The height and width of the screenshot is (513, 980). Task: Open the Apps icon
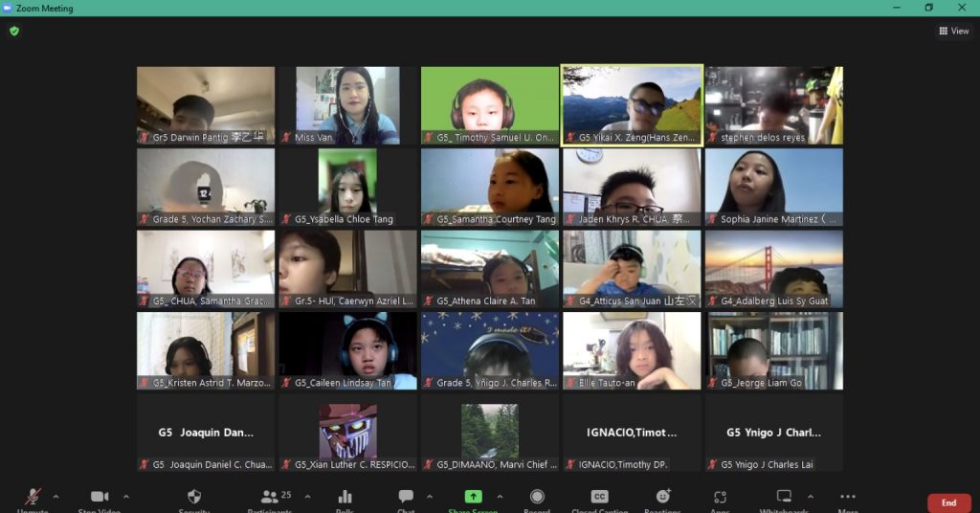[720, 498]
